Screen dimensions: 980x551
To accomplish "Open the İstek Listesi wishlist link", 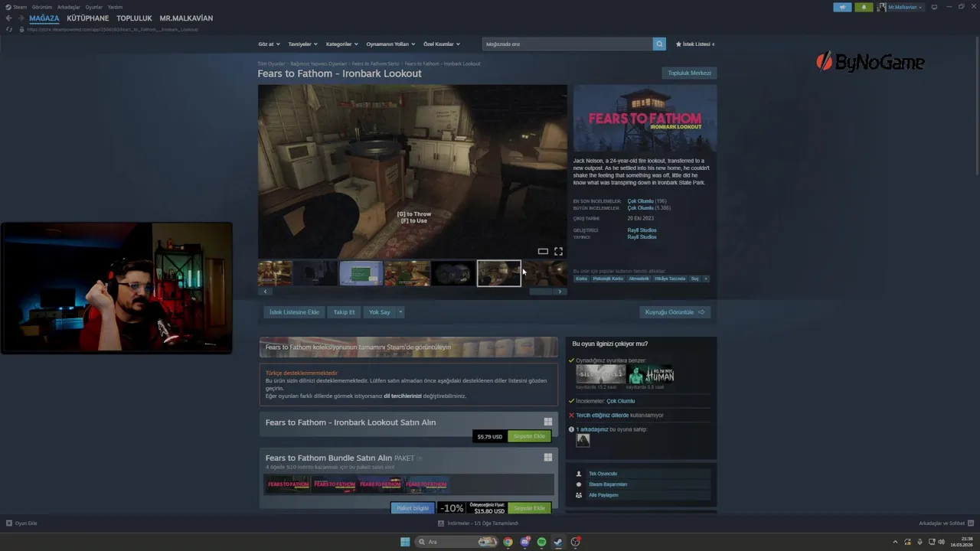I will 694,44.
